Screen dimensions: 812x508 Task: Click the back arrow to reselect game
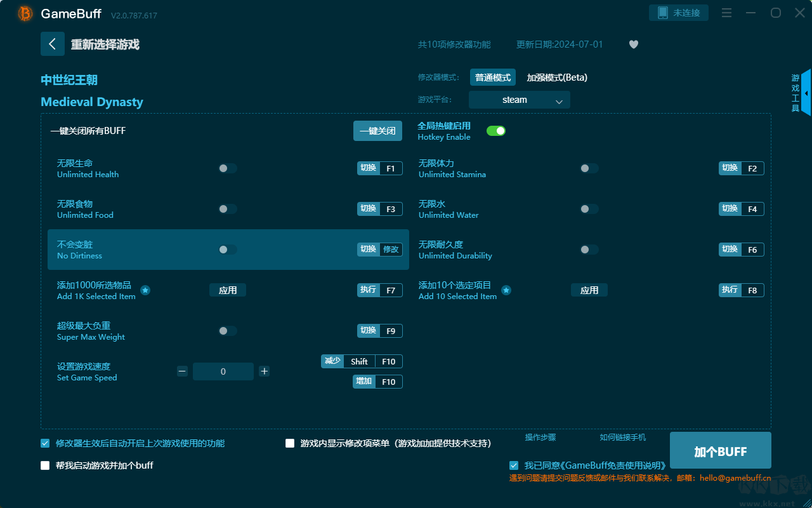[53, 44]
